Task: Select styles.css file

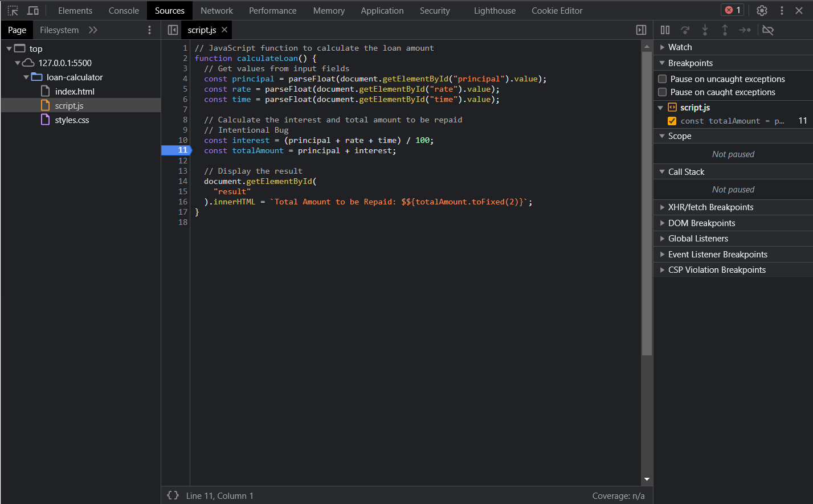Action: 72,120
